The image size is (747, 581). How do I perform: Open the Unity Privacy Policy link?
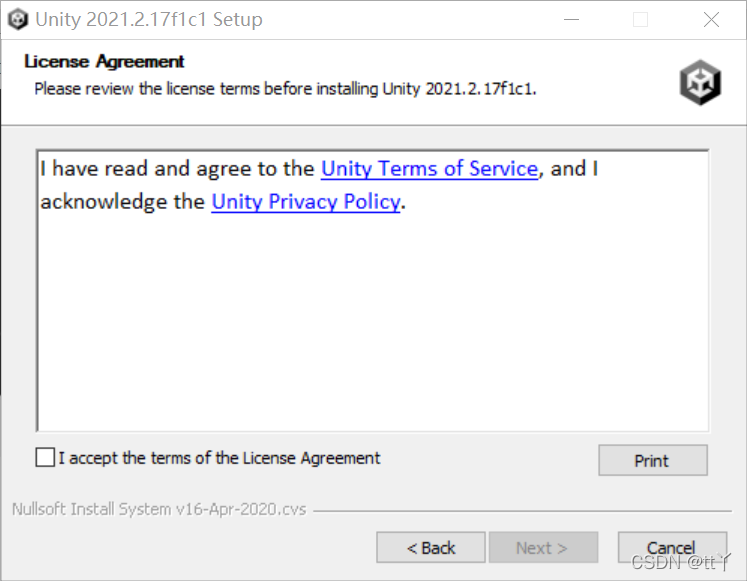click(305, 201)
